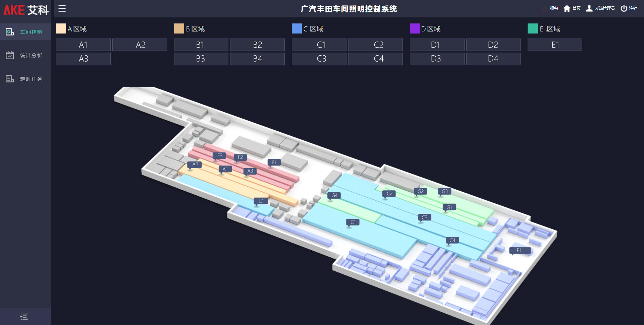Open the 统计分析 menu item
644x325 pixels.
pos(31,55)
